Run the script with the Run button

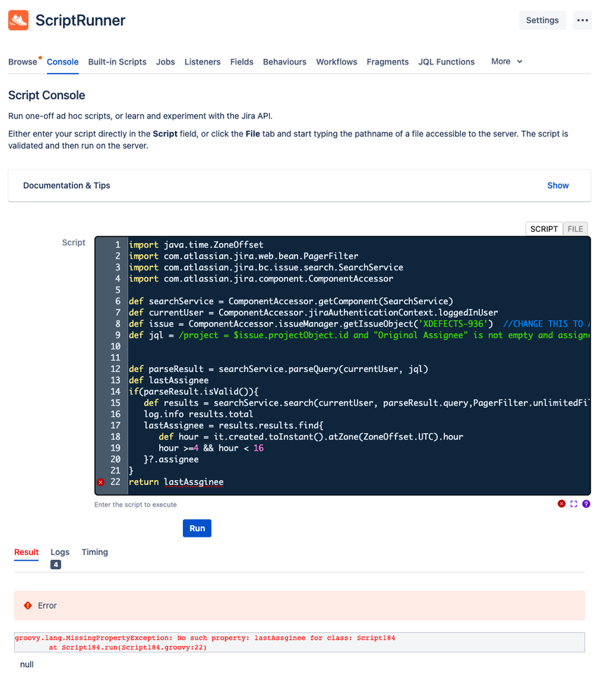[x=197, y=528]
